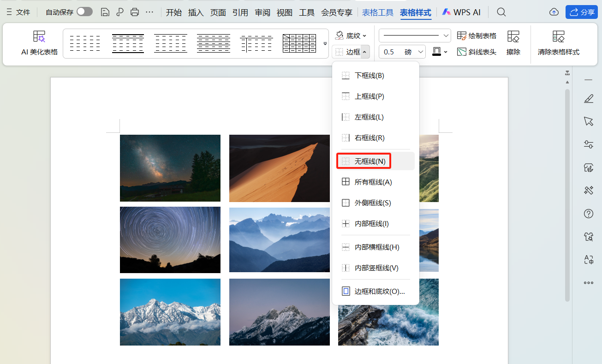This screenshot has width=602, height=364.
Task: Click the AI美化表格 icon
Action: pyautogui.click(x=39, y=44)
